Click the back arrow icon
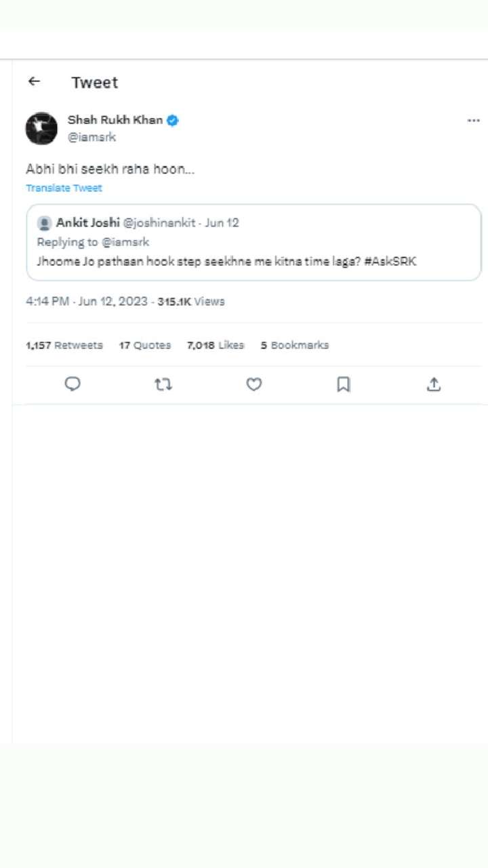This screenshot has height=868, width=488. tap(35, 81)
